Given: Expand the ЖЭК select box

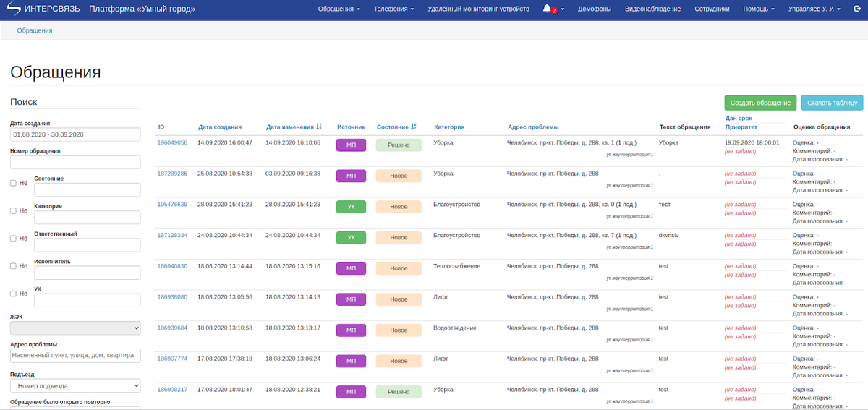Looking at the screenshot, I should [75, 328].
